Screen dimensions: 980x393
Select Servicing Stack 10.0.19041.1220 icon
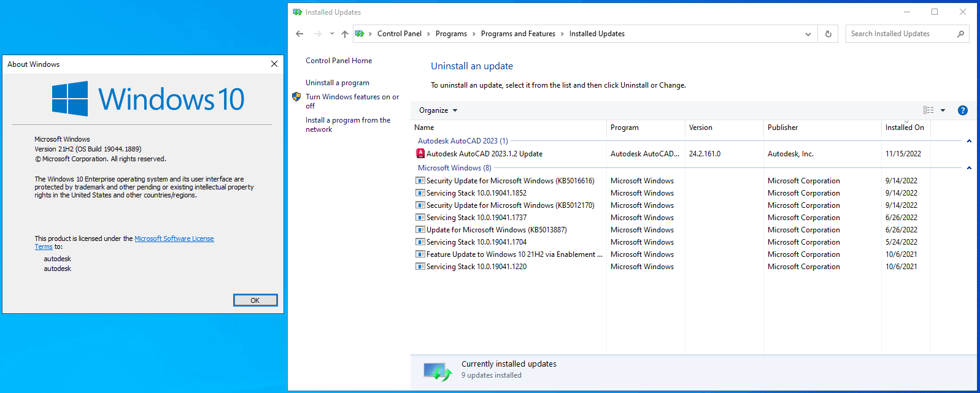pyautogui.click(x=420, y=267)
